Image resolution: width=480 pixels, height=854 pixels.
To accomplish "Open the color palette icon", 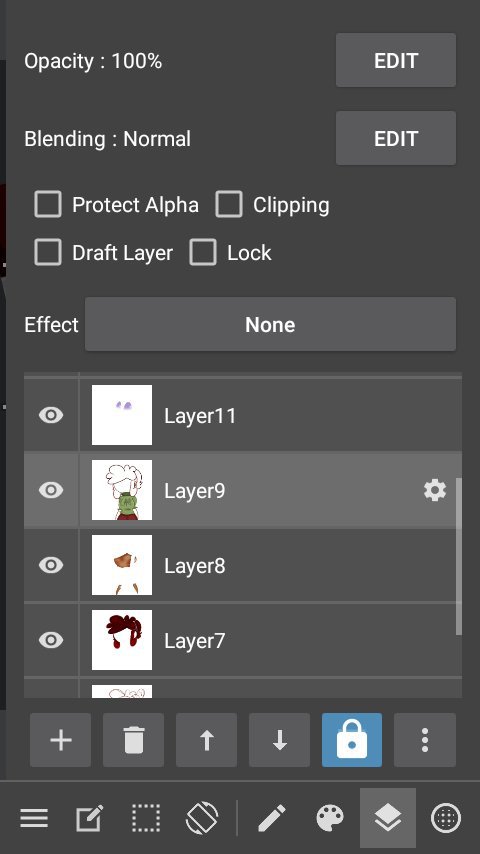I will point(330,818).
